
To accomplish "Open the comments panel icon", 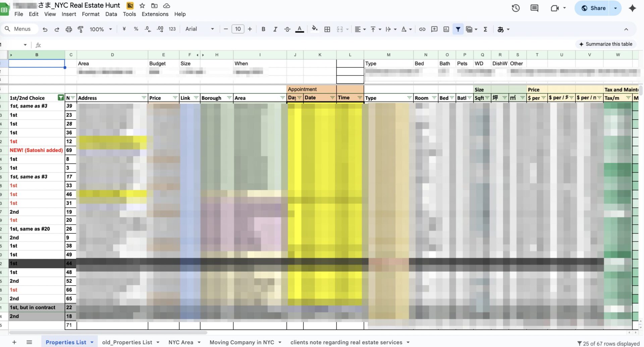I will [534, 8].
